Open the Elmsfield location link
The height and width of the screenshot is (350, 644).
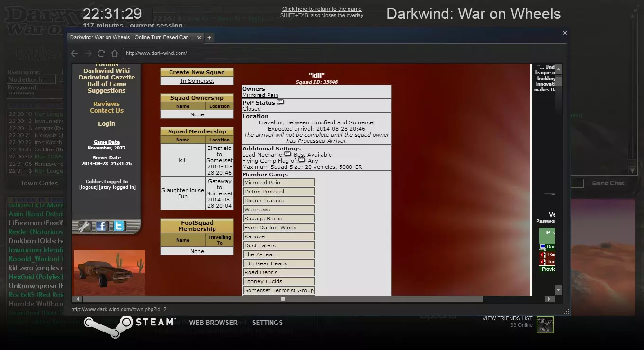click(x=323, y=122)
